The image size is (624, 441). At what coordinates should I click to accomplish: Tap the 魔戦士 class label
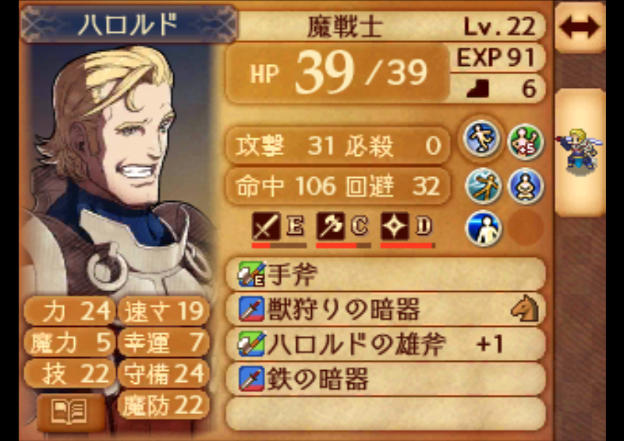tap(345, 27)
